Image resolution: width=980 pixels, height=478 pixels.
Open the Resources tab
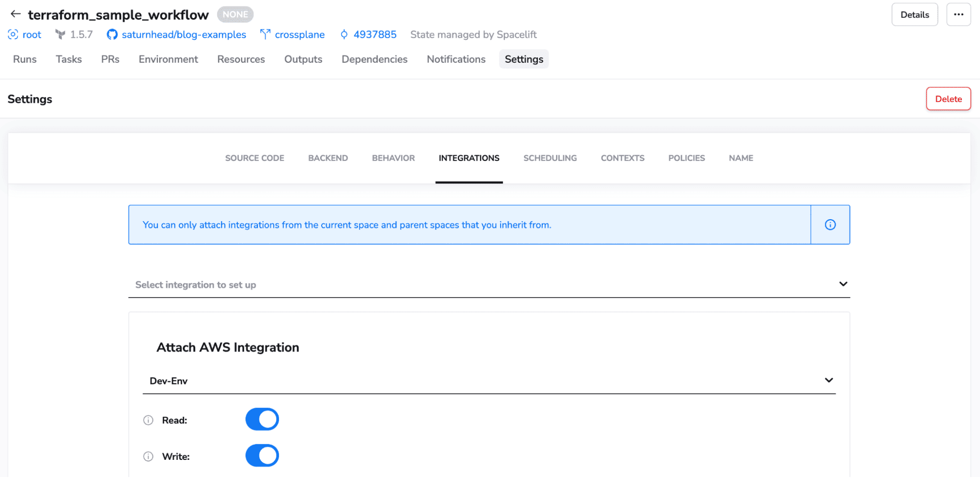241,59
